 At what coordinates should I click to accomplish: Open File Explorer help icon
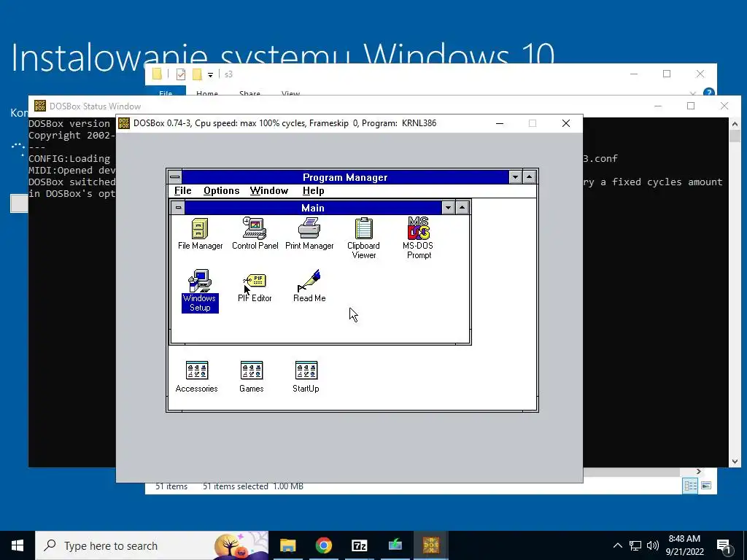[708, 92]
